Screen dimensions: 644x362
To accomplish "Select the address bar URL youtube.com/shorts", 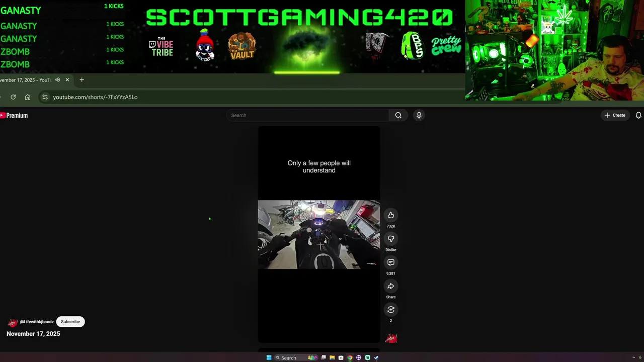I will [95, 97].
